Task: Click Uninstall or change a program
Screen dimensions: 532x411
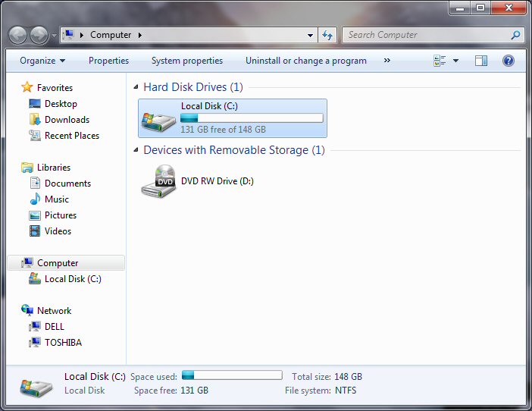Action: (x=305, y=61)
